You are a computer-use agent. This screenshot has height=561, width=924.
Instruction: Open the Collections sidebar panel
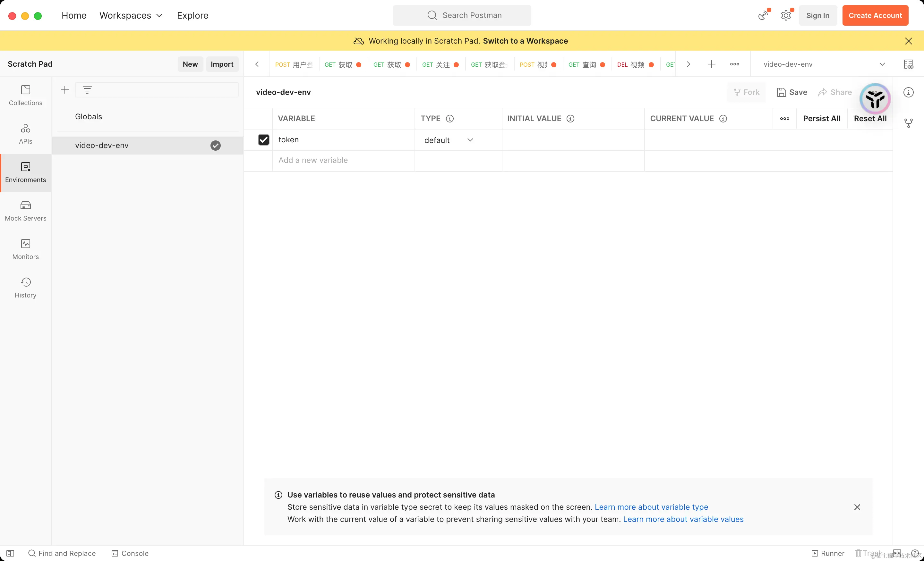25,95
